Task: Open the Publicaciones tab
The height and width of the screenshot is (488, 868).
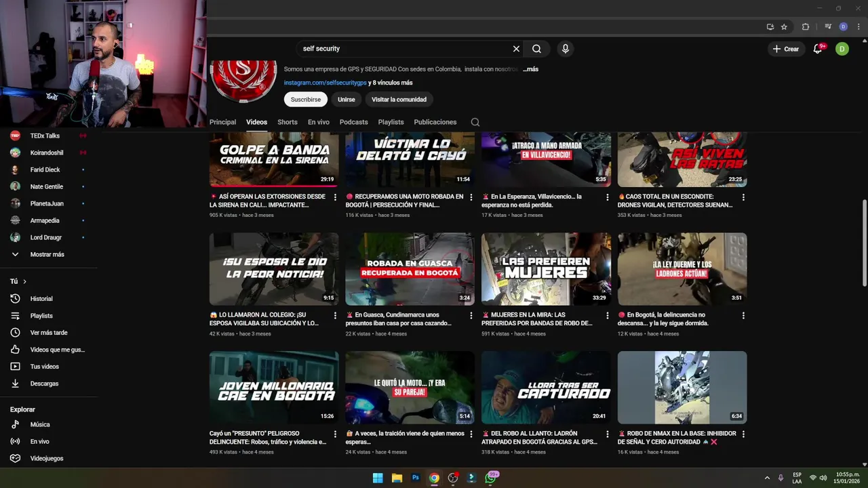Action: point(435,122)
